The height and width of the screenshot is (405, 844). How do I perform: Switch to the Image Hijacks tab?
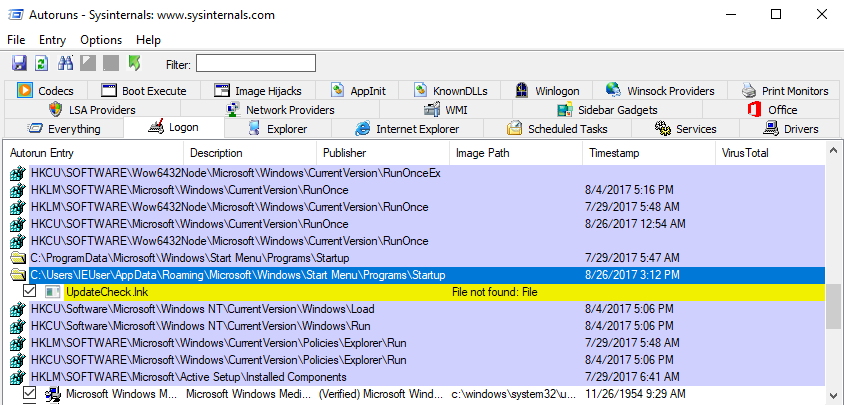coord(258,90)
